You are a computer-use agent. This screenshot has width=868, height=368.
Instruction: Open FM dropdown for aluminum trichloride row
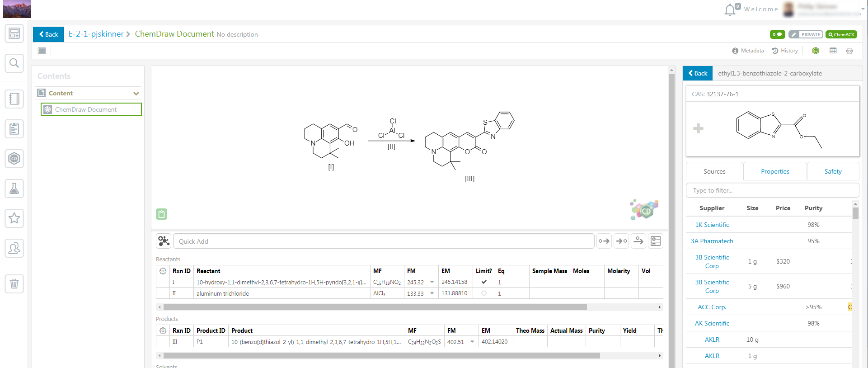tap(432, 293)
